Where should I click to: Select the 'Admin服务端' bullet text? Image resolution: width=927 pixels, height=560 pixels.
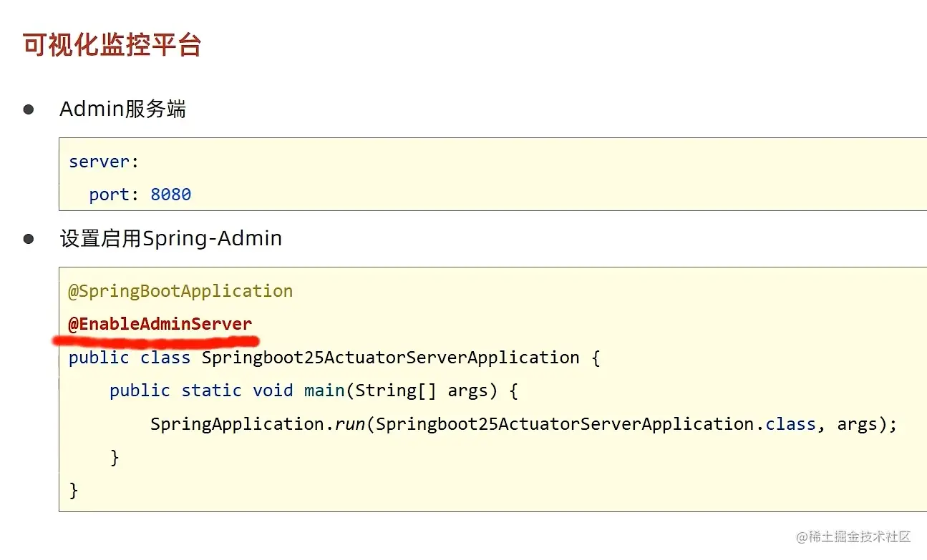[123, 109]
